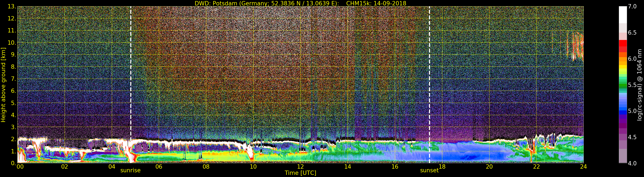Click the '12.' height tick label
The image size is (644, 177).
tap(12, 18)
